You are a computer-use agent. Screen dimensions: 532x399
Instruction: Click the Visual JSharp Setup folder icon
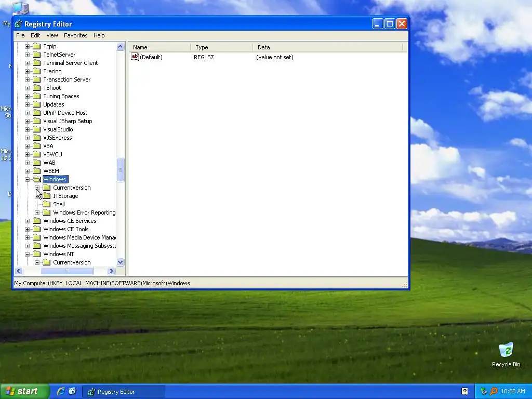coord(37,121)
